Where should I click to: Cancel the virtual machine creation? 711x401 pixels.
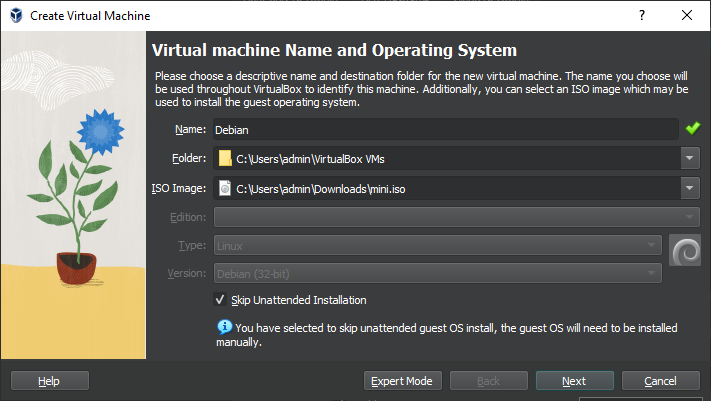click(661, 381)
